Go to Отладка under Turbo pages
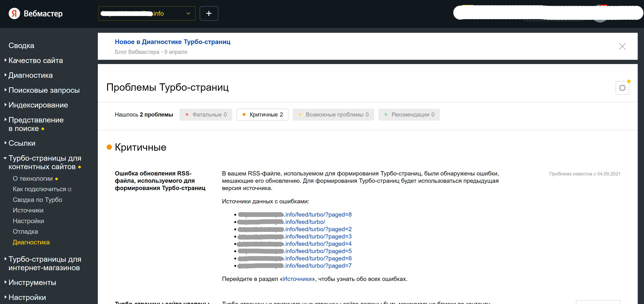 [x=25, y=232]
